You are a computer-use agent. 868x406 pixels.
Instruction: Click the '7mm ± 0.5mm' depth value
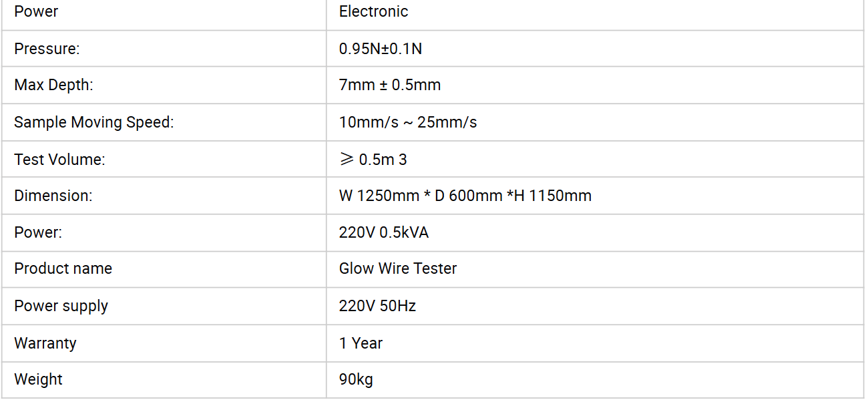tap(390, 85)
